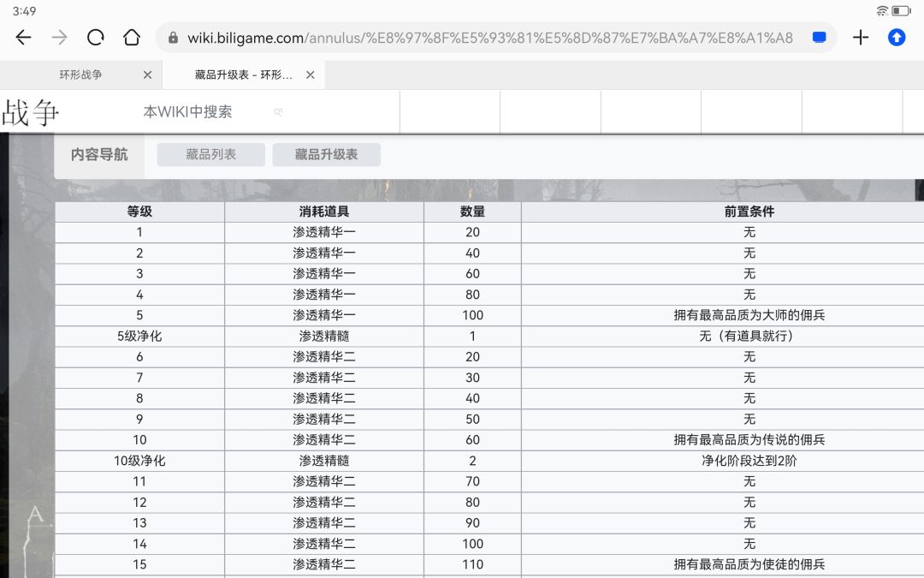Image resolution: width=924 pixels, height=578 pixels.
Task: Click 无（有道具就行） cell
Action: pyautogui.click(x=749, y=337)
